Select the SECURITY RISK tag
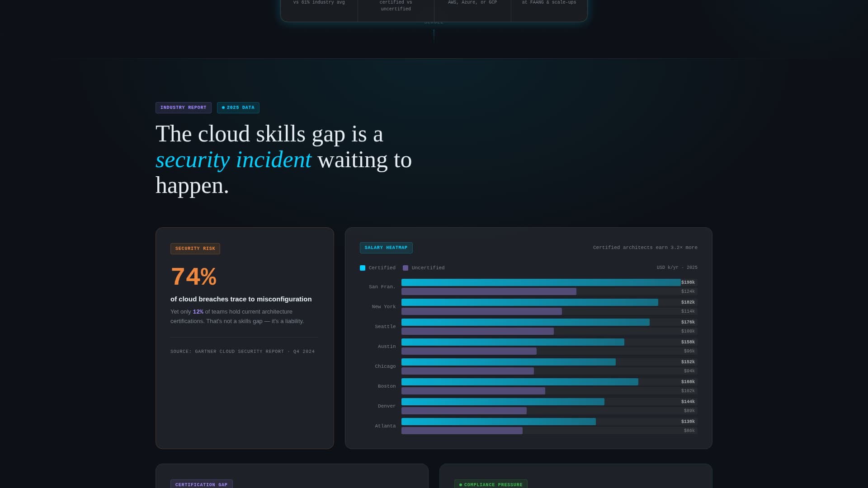 click(195, 249)
